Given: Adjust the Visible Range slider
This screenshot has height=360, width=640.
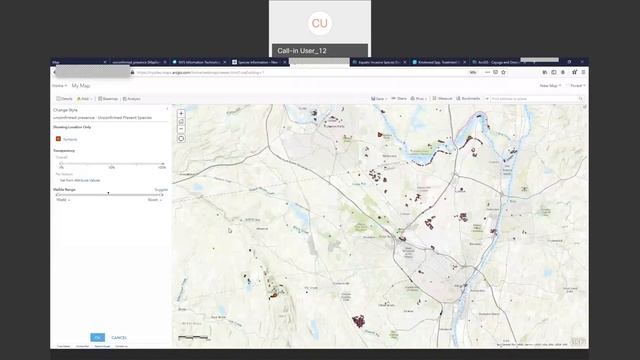Looking at the screenshot, I should pos(109,195).
